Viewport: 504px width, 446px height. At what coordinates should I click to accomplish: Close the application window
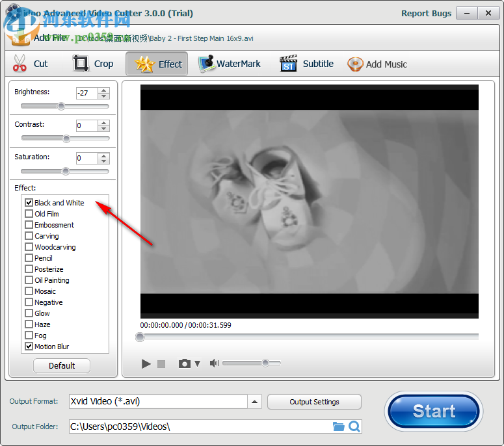488,14
